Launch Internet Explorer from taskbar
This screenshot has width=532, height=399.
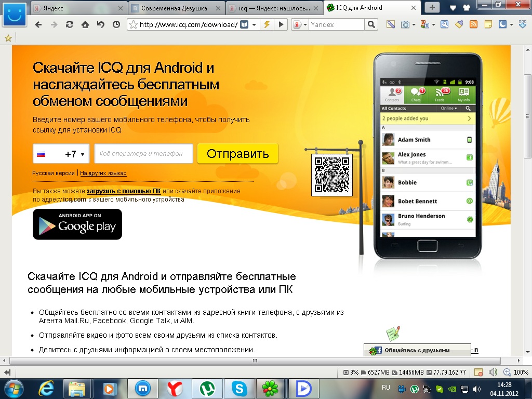tap(46, 389)
